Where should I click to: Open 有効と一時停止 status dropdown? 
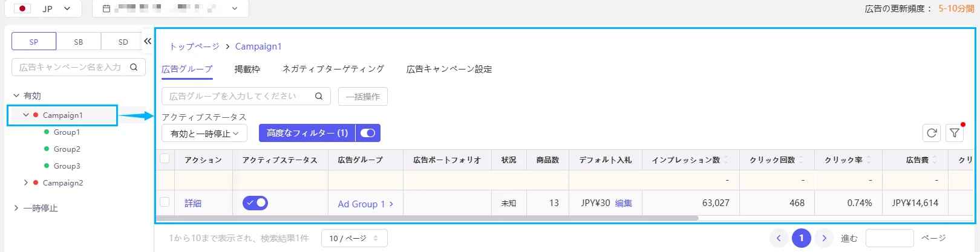pyautogui.click(x=204, y=134)
